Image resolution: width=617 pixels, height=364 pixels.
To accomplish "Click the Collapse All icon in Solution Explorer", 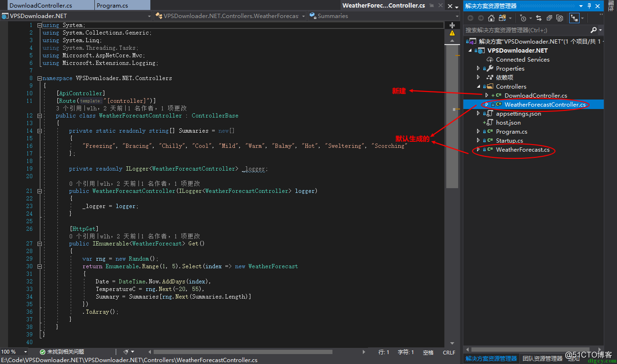I will pos(549,18).
